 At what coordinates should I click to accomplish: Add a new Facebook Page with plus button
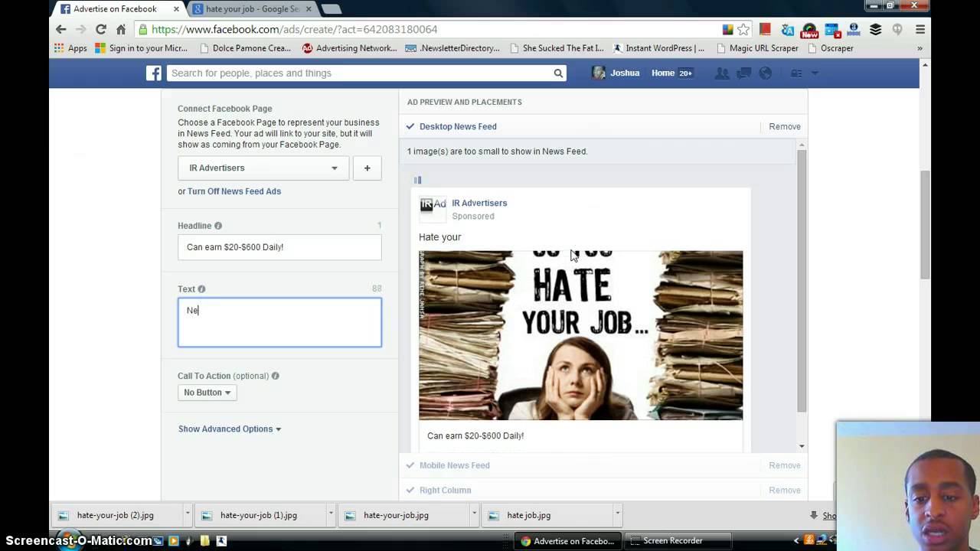click(x=367, y=168)
